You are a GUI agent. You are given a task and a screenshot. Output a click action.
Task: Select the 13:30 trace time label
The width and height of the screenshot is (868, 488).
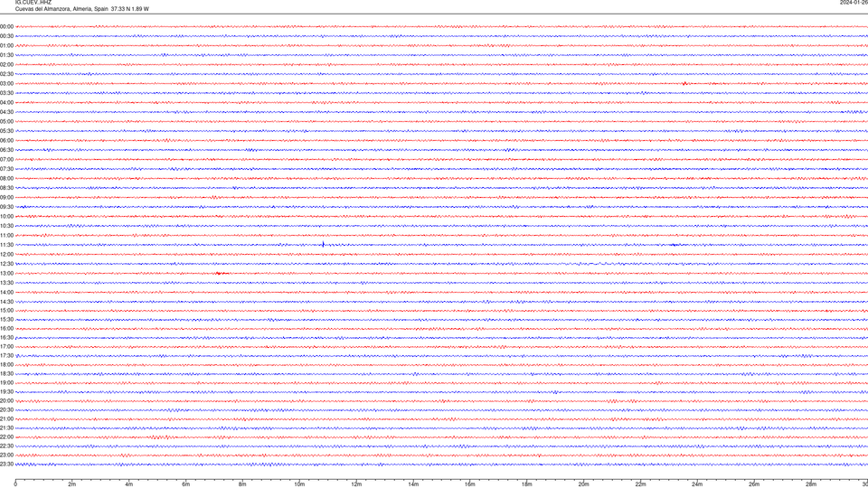[6, 283]
